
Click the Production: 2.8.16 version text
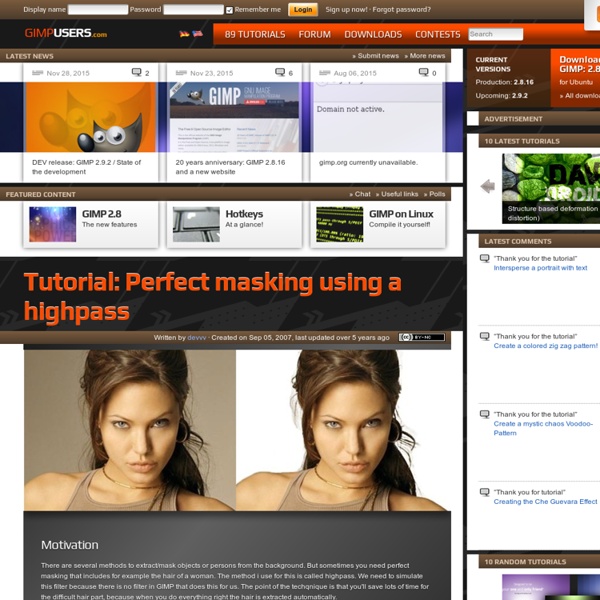[x=504, y=82]
